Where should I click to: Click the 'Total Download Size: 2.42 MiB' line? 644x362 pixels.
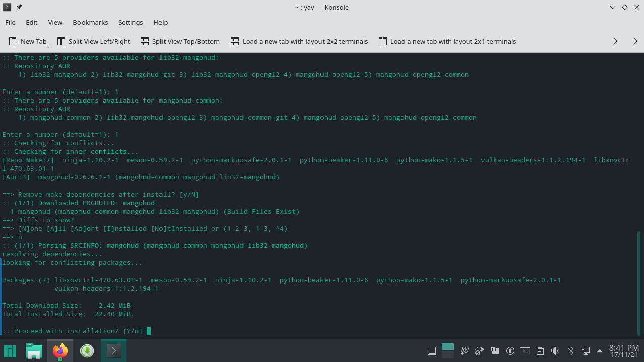point(66,305)
